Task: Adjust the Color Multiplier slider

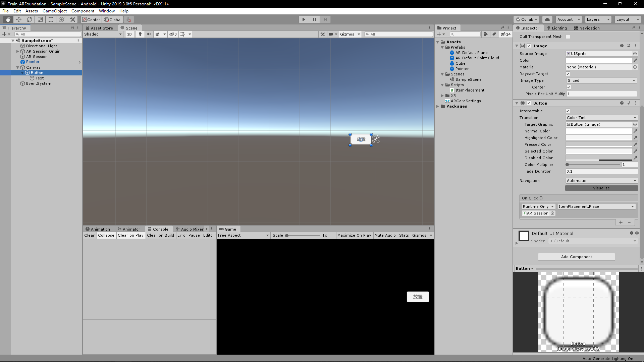Action: pos(593,165)
